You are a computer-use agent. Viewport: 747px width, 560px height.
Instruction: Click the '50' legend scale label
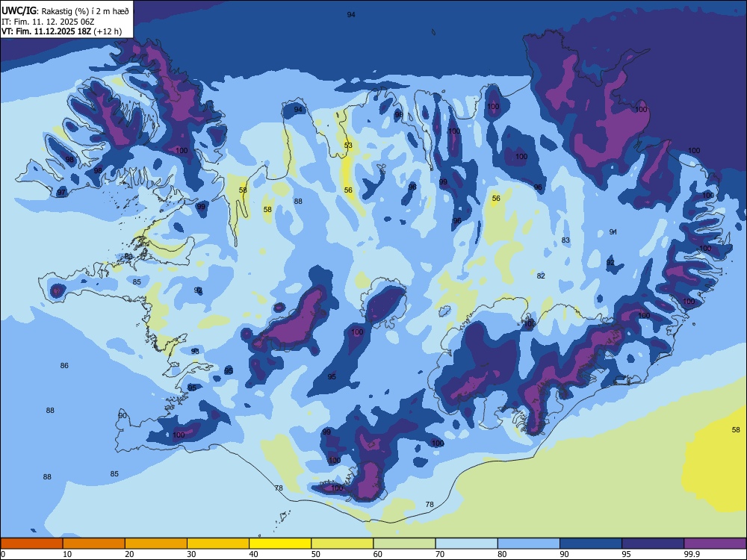tap(316, 554)
